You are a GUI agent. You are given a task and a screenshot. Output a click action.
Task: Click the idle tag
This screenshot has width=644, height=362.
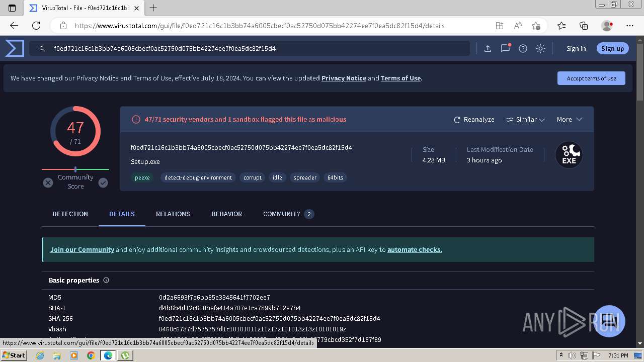(277, 177)
